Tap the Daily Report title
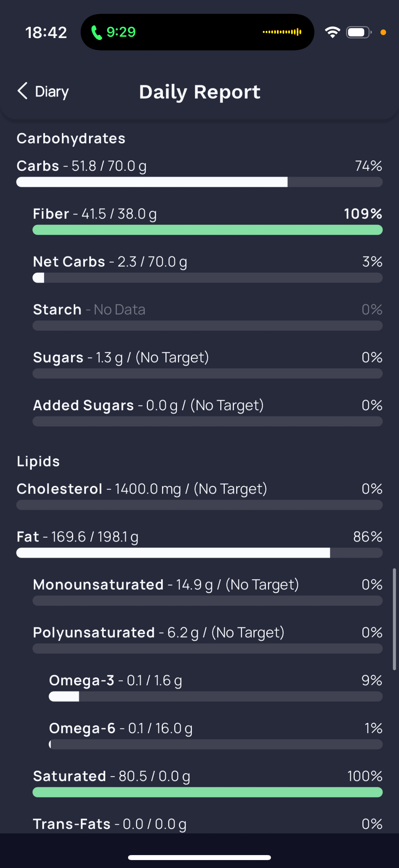The image size is (399, 868). (200, 92)
